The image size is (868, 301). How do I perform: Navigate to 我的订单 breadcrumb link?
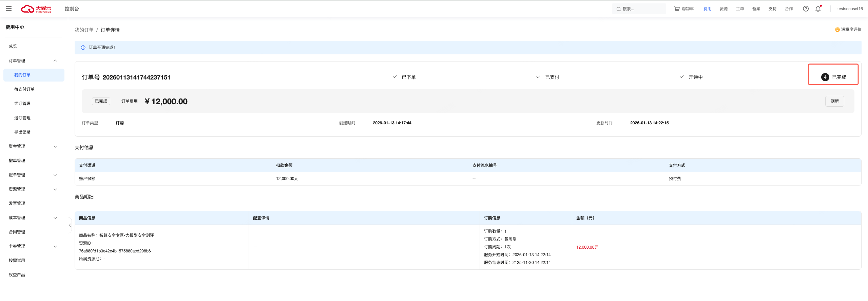(84, 30)
